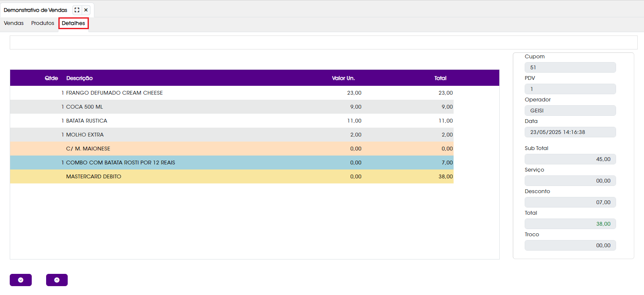Click the Operador label
Viewport: 644px width, 295px height.
coord(538,100)
